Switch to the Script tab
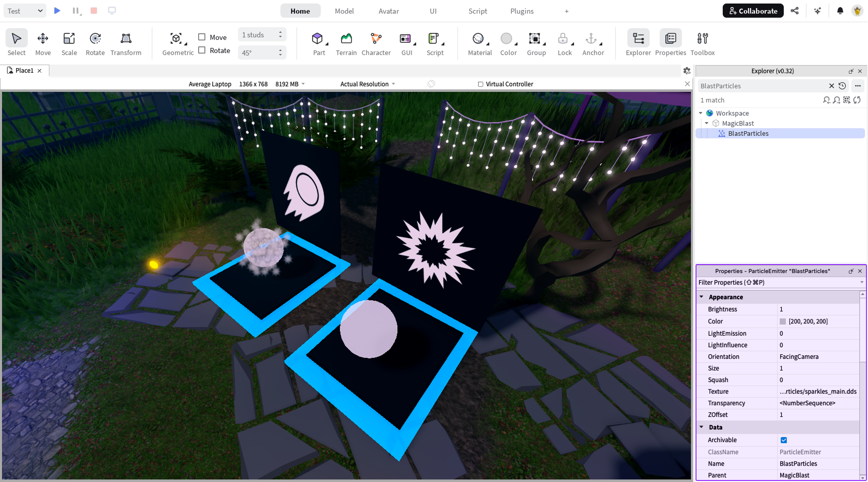 pos(478,11)
